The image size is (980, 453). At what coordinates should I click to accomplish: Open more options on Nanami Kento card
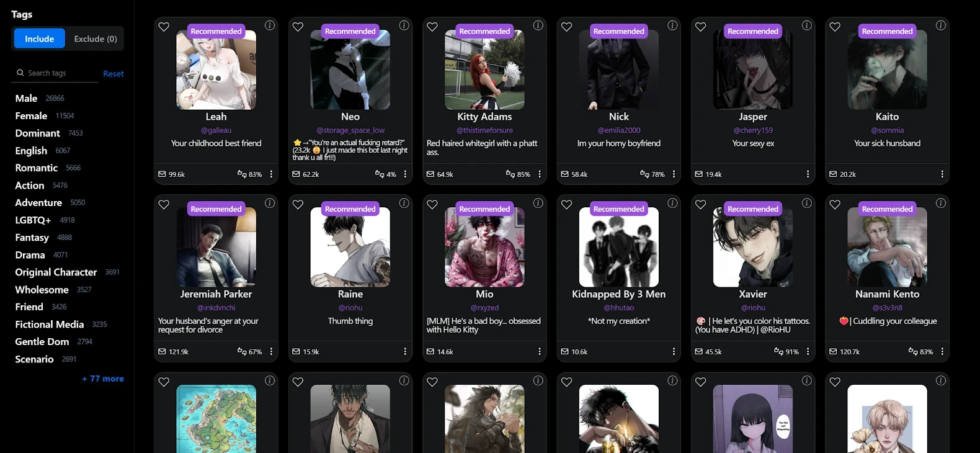pyautogui.click(x=942, y=352)
